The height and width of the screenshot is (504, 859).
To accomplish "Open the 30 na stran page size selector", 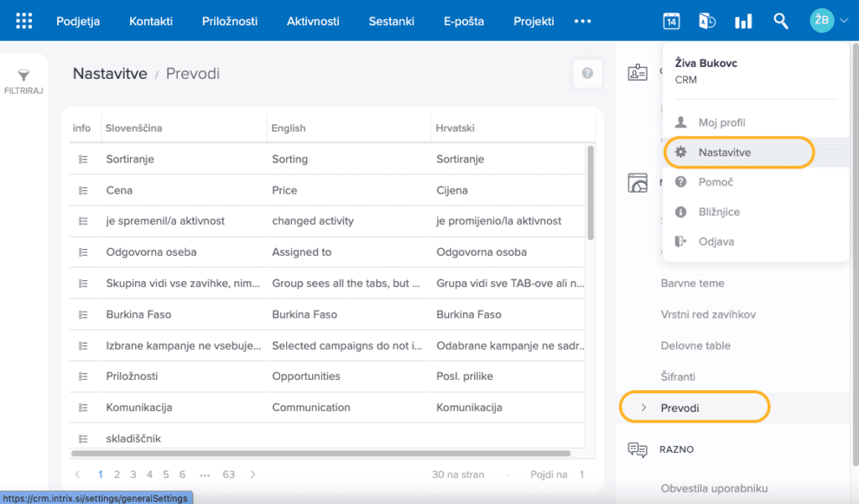I will [x=459, y=475].
